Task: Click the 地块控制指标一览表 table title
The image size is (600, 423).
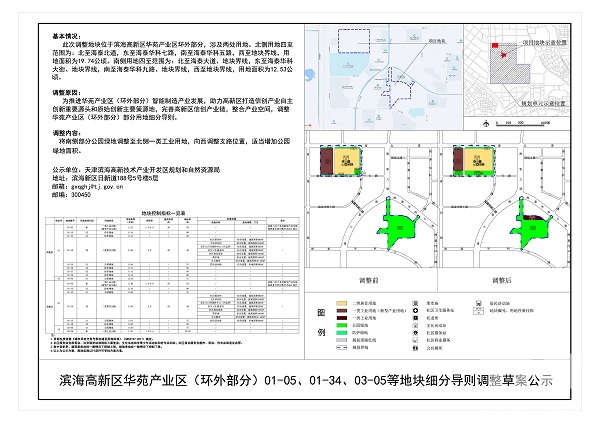Action: coord(163,213)
